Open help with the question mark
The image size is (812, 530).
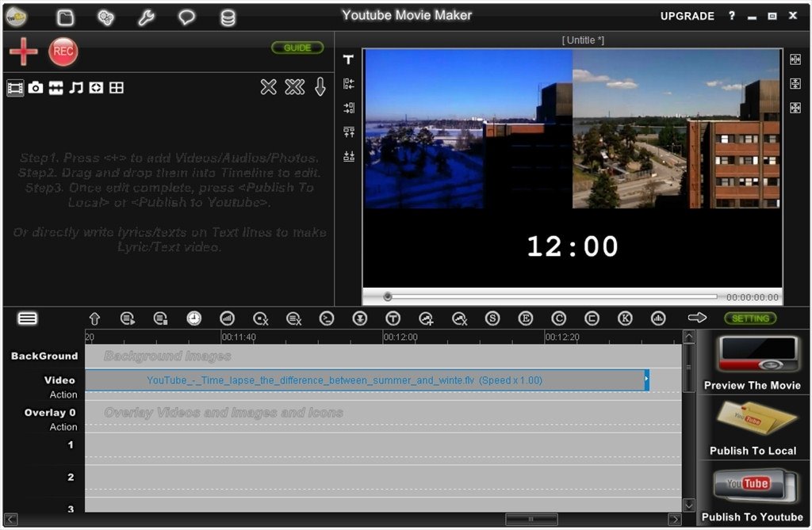click(732, 16)
